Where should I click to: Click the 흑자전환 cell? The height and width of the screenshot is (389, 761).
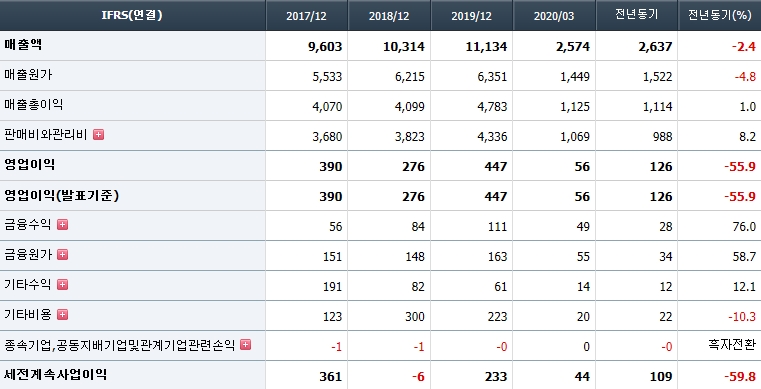(x=732, y=345)
